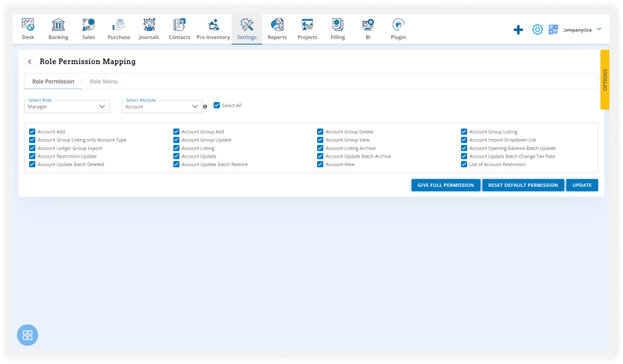The image size is (623, 364).
Task: Click the Give Full Permission button
Action: click(445, 186)
